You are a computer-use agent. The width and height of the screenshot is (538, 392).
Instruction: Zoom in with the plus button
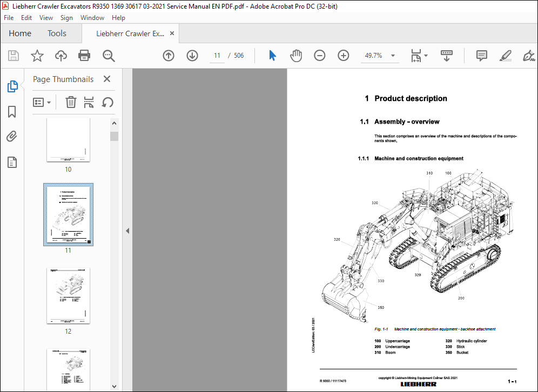click(344, 56)
